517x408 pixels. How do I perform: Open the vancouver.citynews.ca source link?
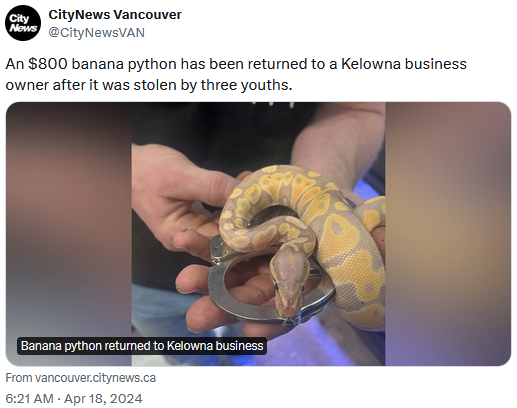point(81,378)
